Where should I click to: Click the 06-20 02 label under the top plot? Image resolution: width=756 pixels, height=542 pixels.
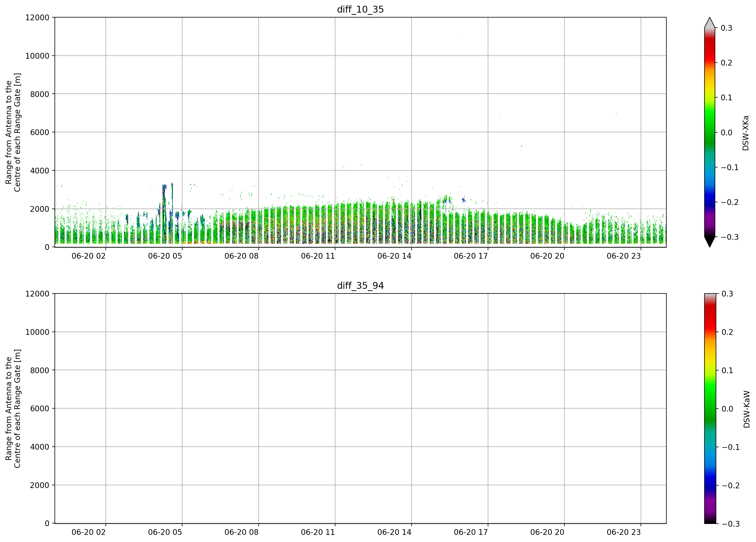point(88,256)
